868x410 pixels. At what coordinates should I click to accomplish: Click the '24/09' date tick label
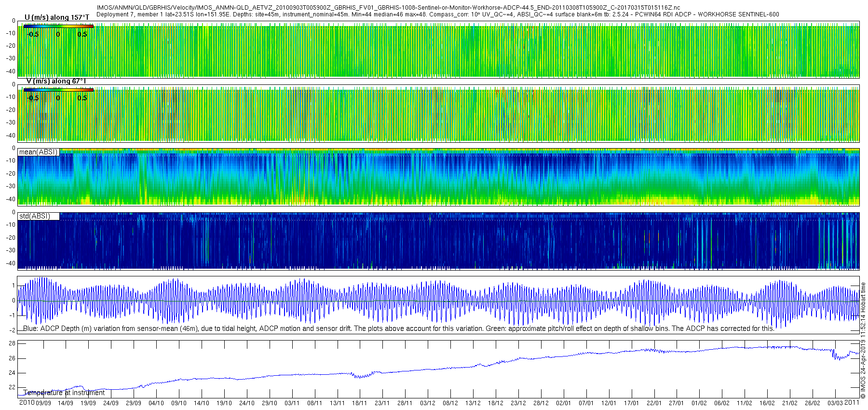coord(111,403)
